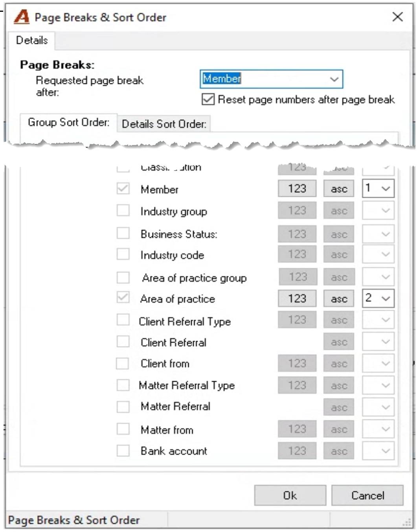Click the 123 button for Area of practice

click(x=297, y=298)
